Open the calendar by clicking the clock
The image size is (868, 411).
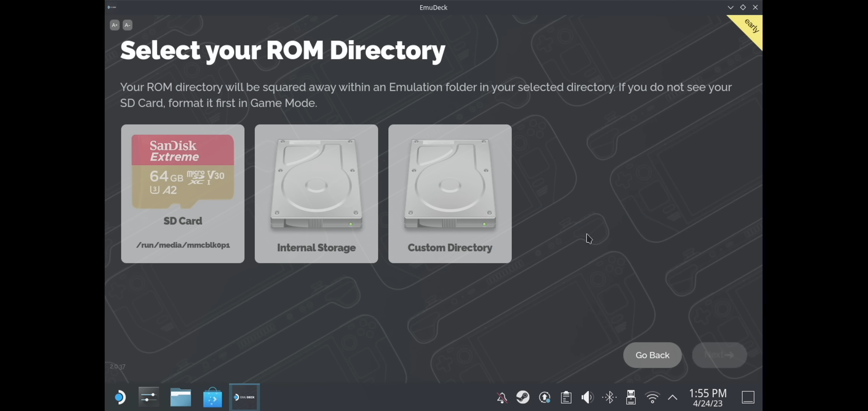coord(707,397)
